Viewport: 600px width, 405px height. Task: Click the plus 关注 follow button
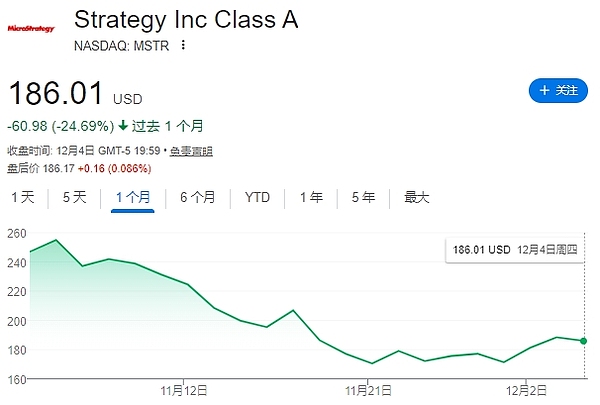click(557, 91)
